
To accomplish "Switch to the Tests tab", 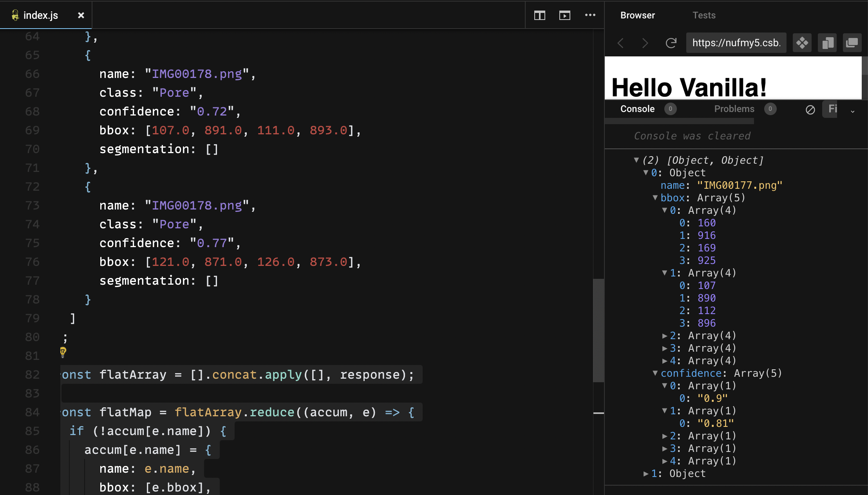I will pos(704,15).
